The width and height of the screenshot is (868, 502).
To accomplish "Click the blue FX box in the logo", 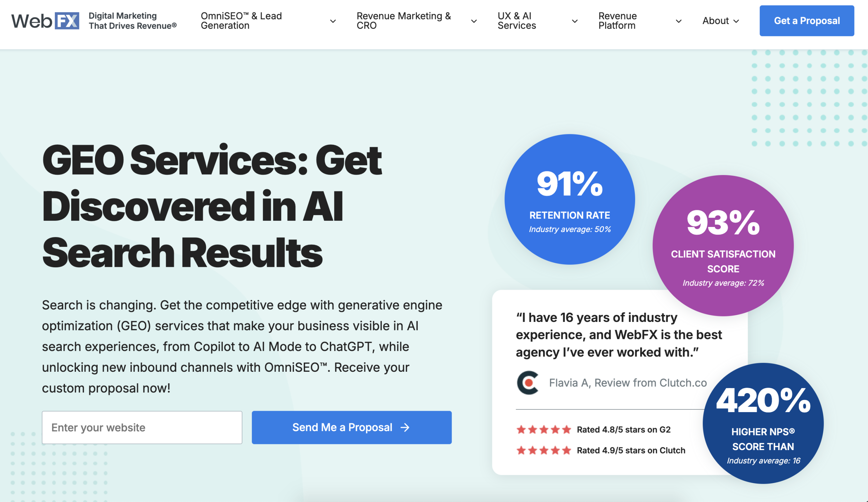I will click(x=67, y=21).
